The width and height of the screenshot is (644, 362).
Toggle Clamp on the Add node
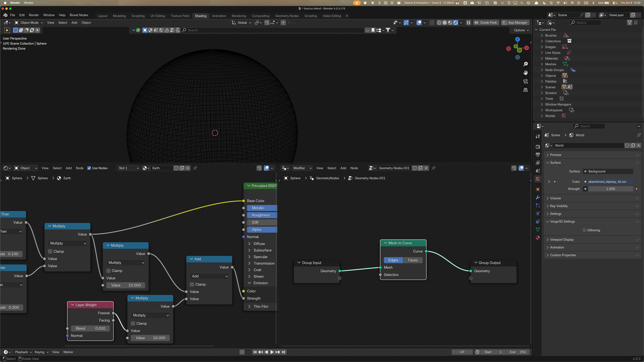pyautogui.click(x=192, y=284)
